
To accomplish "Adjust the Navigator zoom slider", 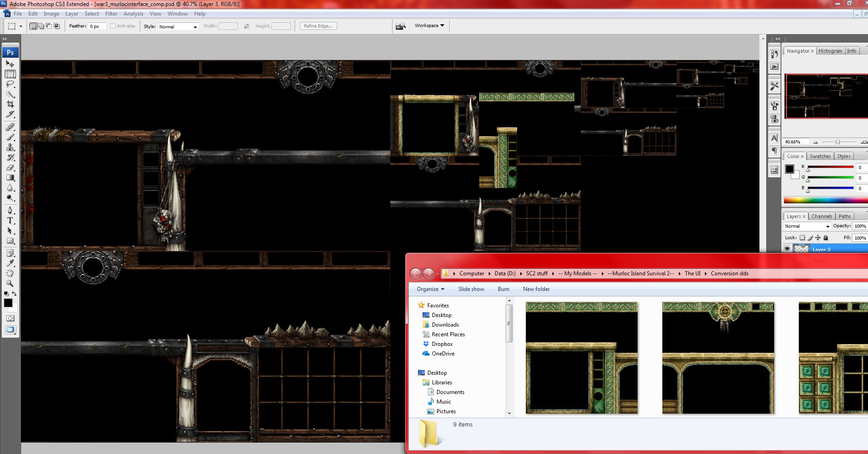I will [838, 142].
